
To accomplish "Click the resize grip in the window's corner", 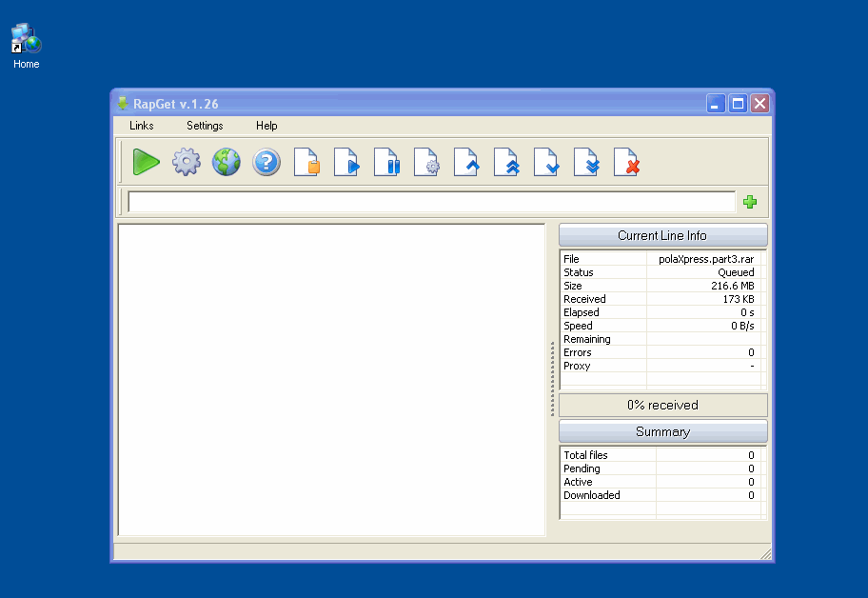I will (x=766, y=553).
